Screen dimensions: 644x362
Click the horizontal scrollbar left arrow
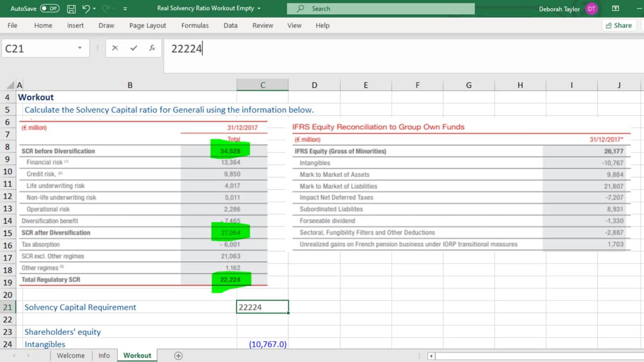(x=431, y=356)
